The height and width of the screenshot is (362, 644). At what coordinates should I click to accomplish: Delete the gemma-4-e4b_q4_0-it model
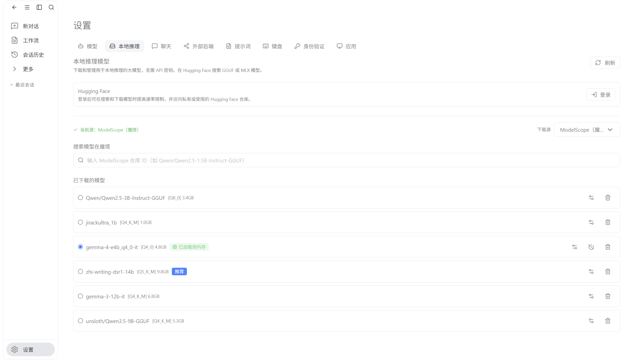(x=608, y=247)
